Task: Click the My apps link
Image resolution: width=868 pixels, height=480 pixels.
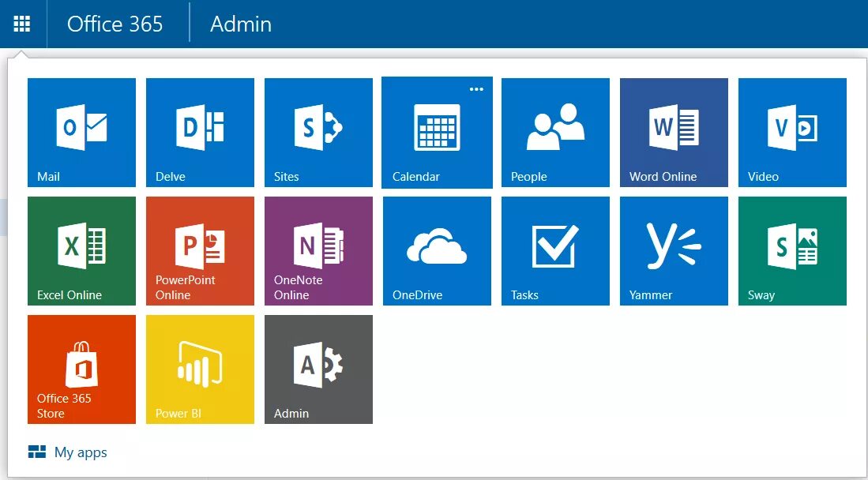Action: [x=68, y=452]
